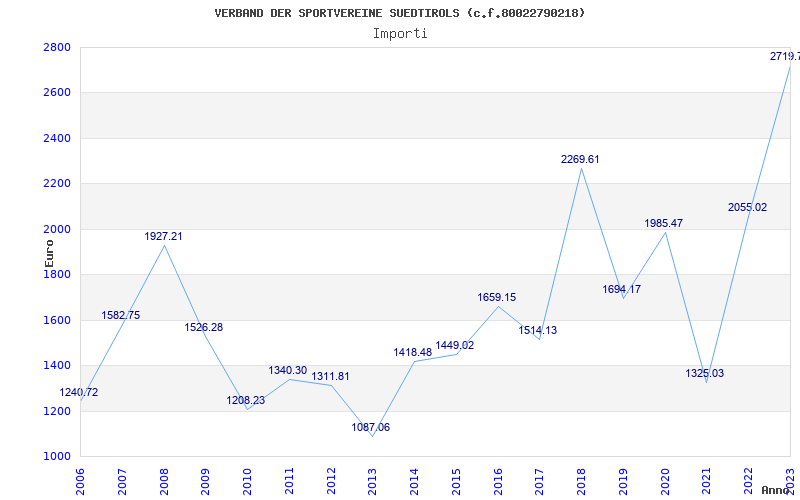The width and height of the screenshot is (800, 500).
Task: Click y-axis tick 2800
Action: pyautogui.click(x=57, y=47)
